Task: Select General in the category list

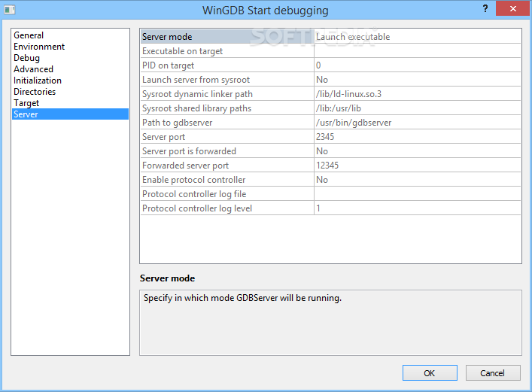Action: [x=29, y=35]
